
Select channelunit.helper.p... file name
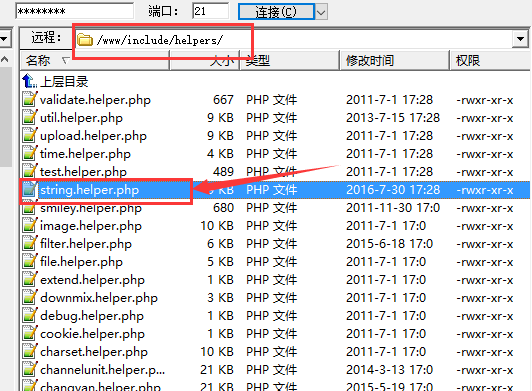102,370
